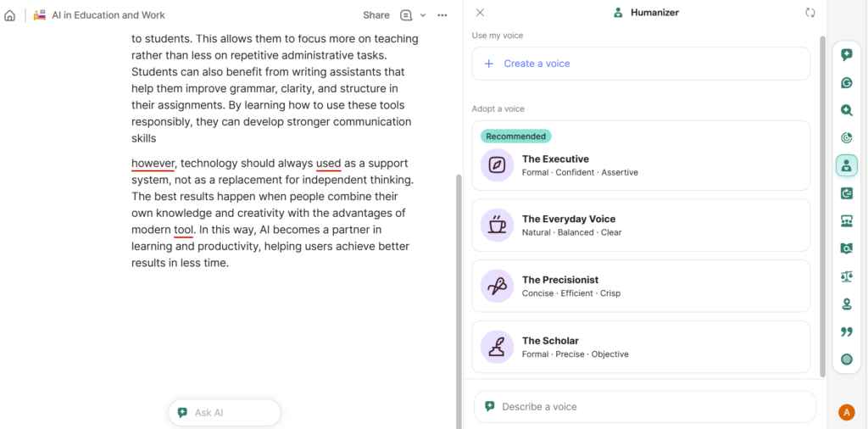
Task: Open the AI chat sidebar icon
Action: coord(846,55)
